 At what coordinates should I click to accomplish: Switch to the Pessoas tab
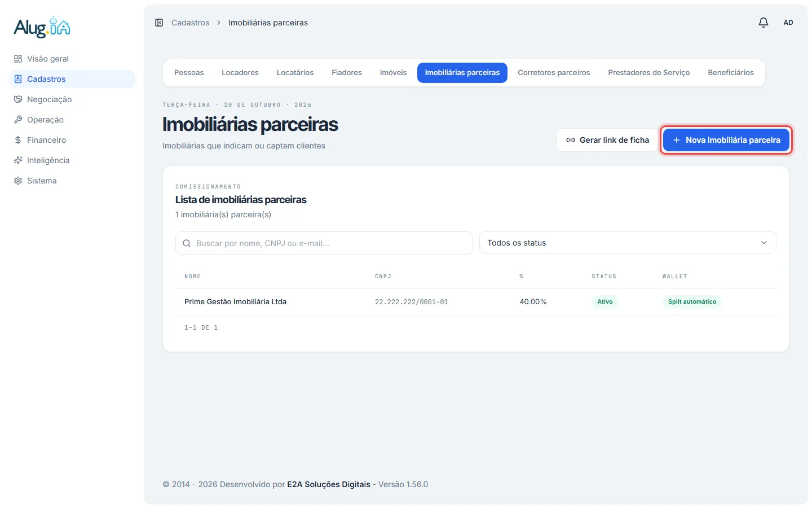[189, 73]
